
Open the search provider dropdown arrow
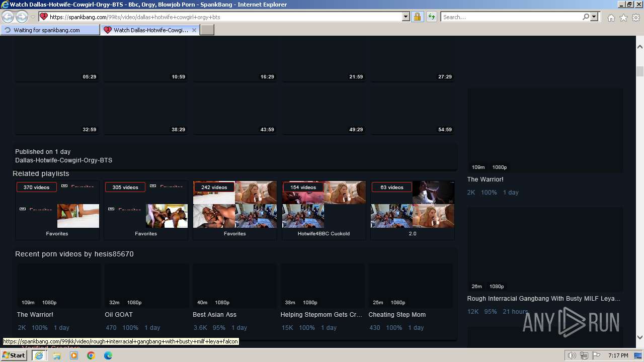click(x=594, y=17)
